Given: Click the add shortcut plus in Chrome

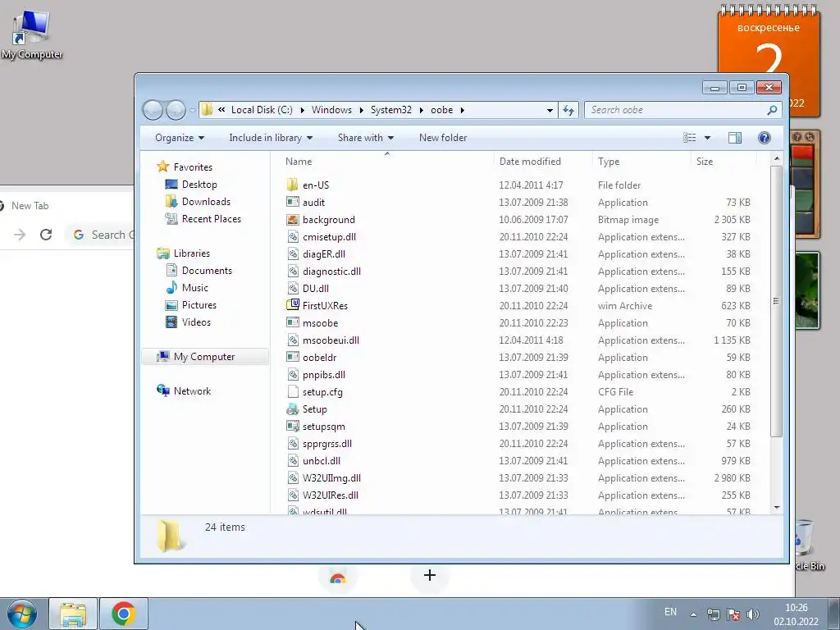Looking at the screenshot, I should 430,575.
